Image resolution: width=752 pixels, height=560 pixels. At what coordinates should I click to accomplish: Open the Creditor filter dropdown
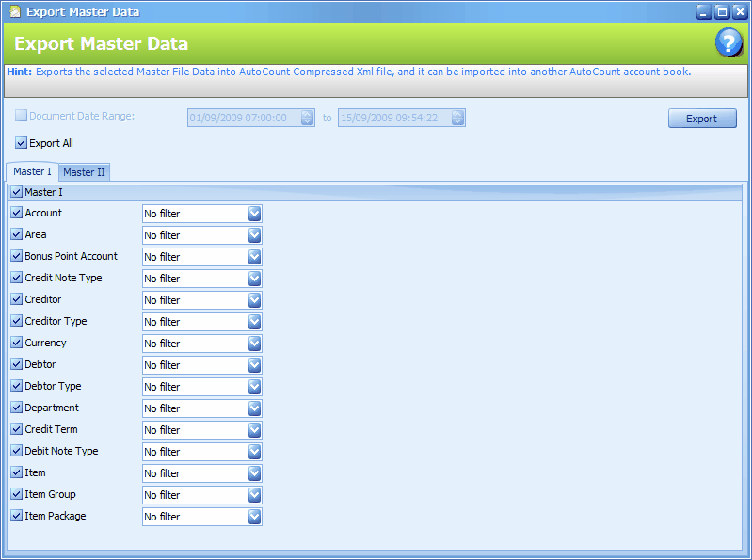tap(255, 300)
